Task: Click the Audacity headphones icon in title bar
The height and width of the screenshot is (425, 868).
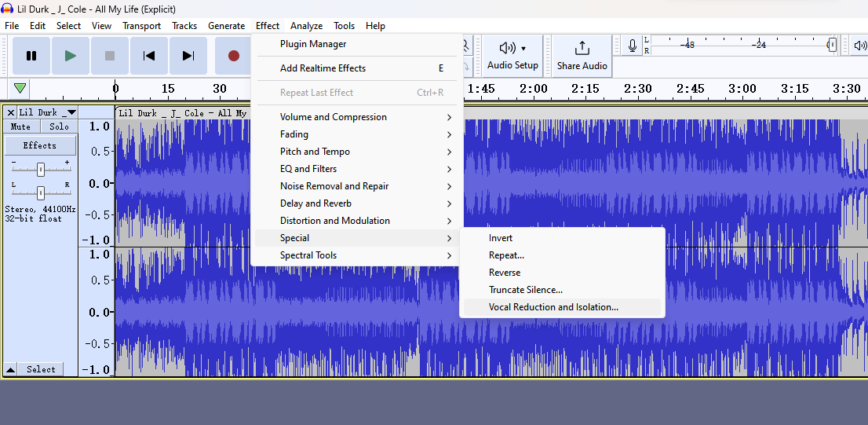Action: click(8, 9)
